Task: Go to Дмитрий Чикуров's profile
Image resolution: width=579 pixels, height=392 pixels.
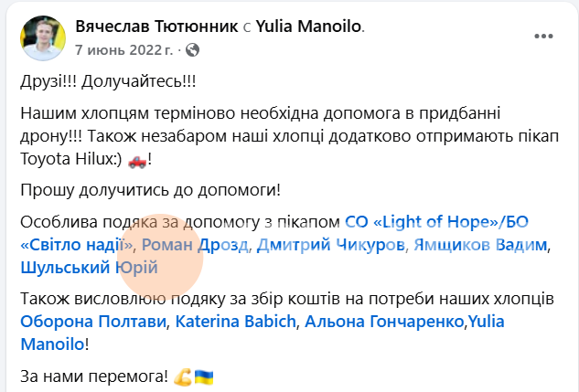Action: (330, 244)
